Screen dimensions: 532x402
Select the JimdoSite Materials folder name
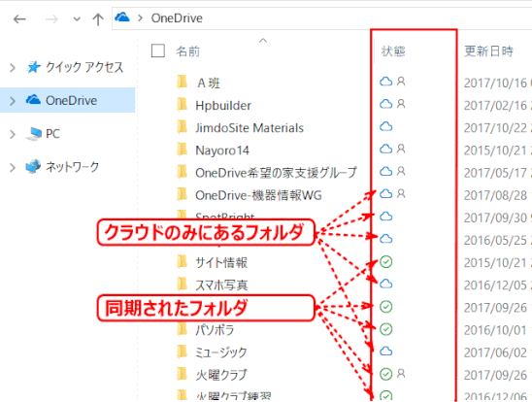(249, 128)
